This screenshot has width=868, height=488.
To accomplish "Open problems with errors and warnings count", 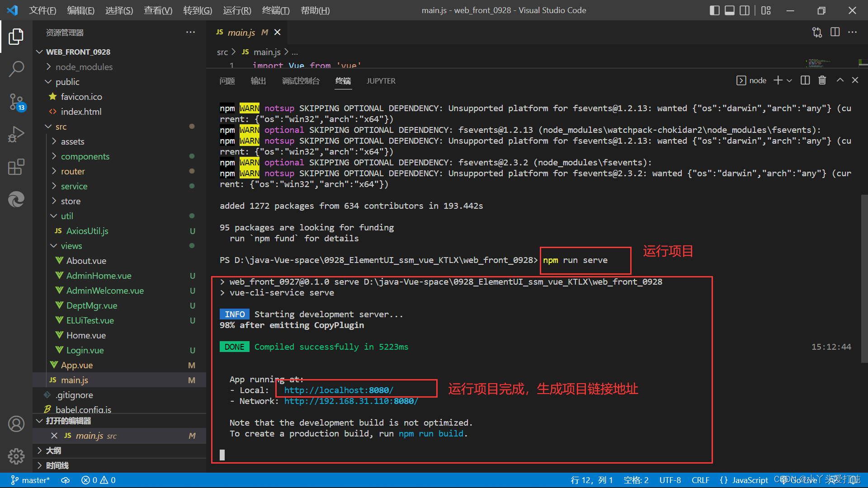I will pos(99,480).
